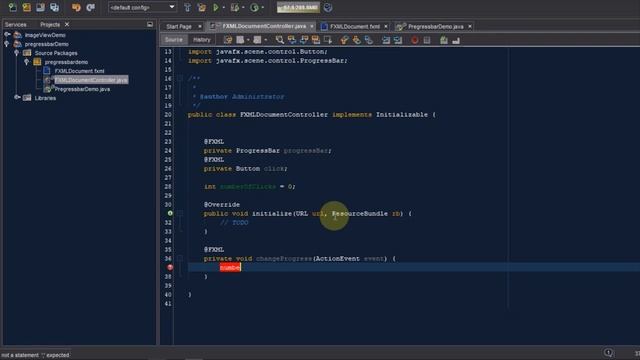Select PregressbarDemo.java in project tree

tap(82, 89)
